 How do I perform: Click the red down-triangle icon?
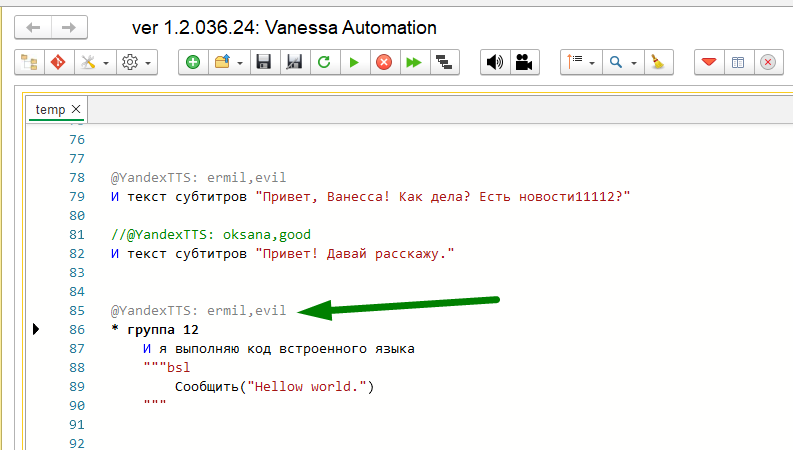(709, 62)
